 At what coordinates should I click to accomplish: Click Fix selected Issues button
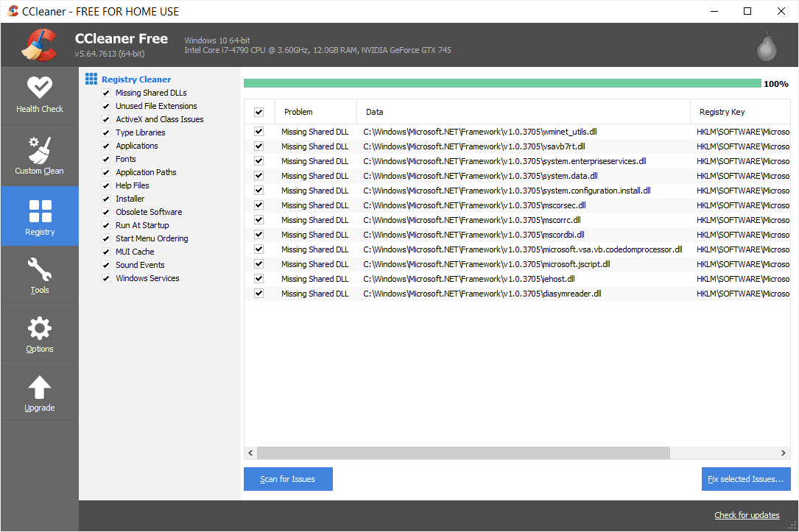tap(746, 479)
